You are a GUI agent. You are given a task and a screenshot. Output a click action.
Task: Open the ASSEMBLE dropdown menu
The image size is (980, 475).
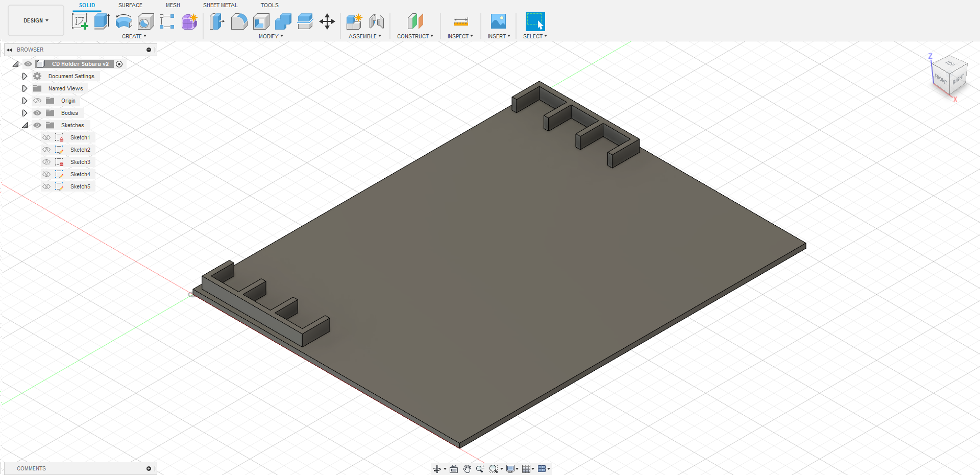coord(365,36)
